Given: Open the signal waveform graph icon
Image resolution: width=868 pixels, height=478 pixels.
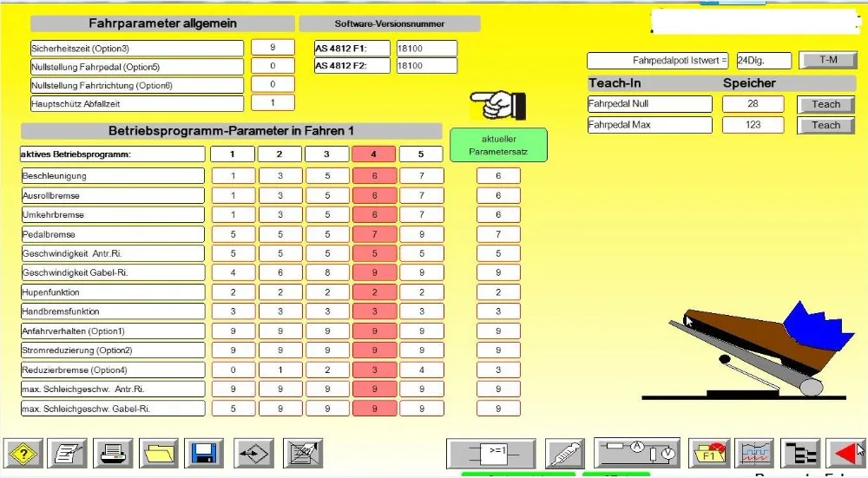Looking at the screenshot, I should [755, 454].
